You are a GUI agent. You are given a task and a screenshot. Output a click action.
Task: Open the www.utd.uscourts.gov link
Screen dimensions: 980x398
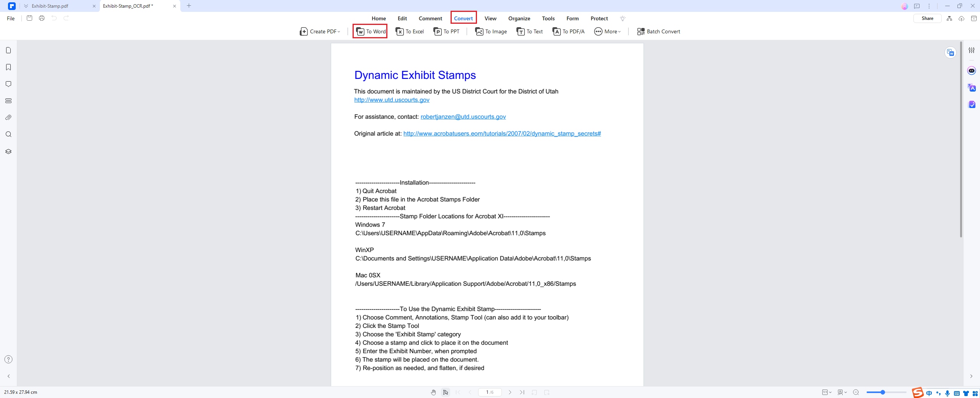(x=392, y=100)
